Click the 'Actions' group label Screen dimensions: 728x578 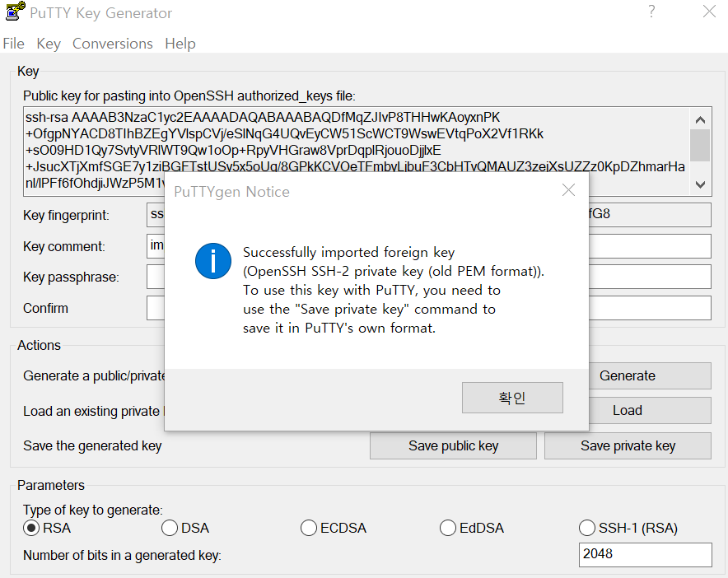(39, 346)
